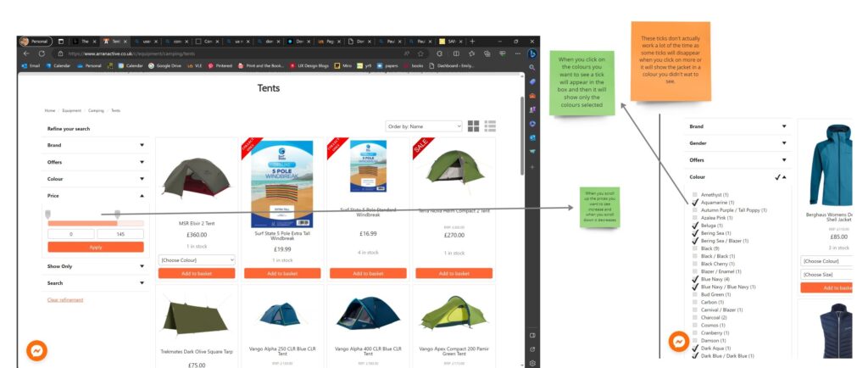The height and width of the screenshot is (368, 868).
Task: Click the favourites star in address bar
Action: [x=420, y=53]
